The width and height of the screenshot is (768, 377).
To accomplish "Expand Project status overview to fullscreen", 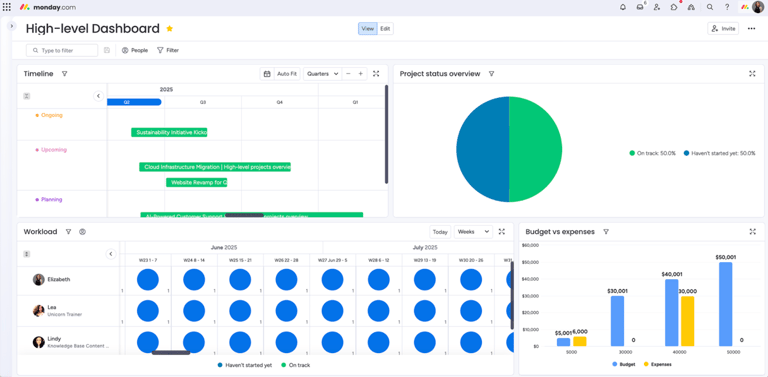I will coord(752,74).
